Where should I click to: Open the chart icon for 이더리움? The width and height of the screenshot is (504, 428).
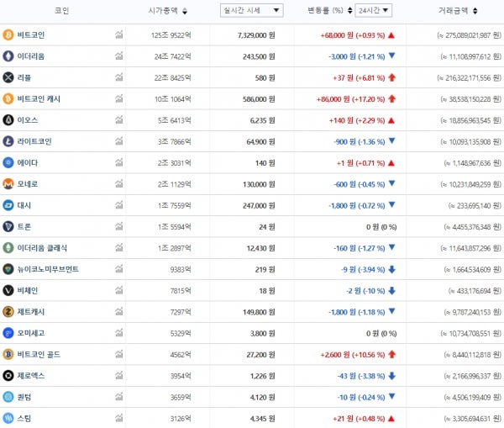click(x=119, y=55)
